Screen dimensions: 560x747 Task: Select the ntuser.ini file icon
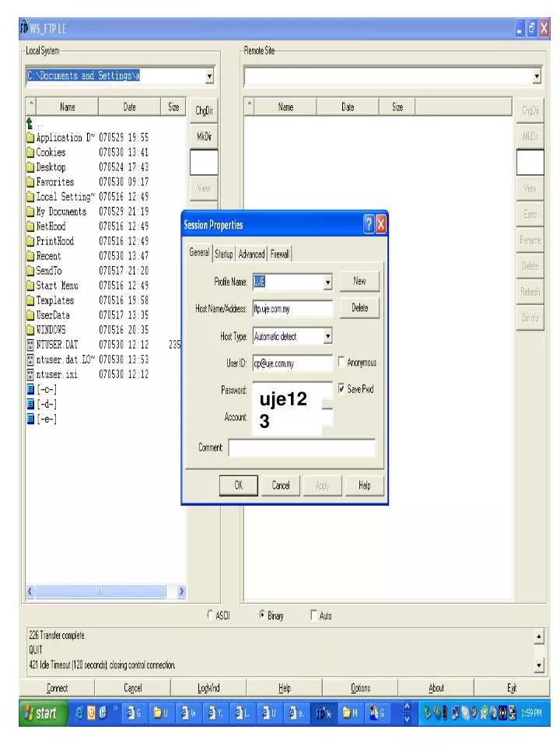30,374
